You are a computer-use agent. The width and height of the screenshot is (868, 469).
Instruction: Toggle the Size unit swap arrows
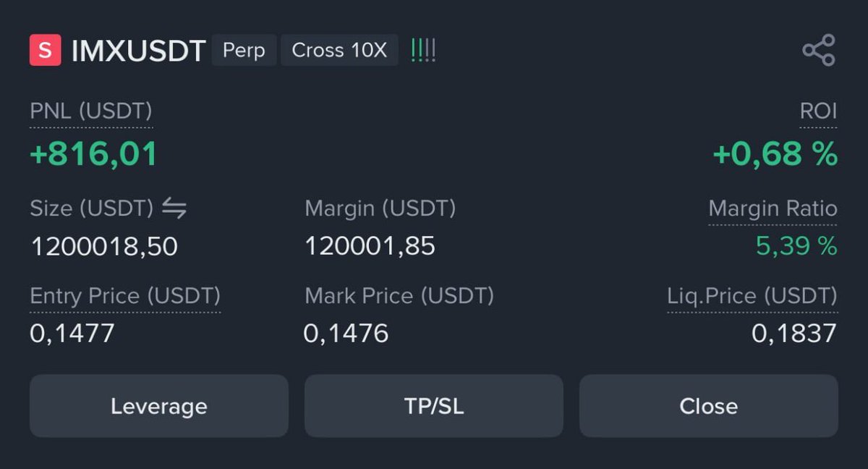click(174, 209)
